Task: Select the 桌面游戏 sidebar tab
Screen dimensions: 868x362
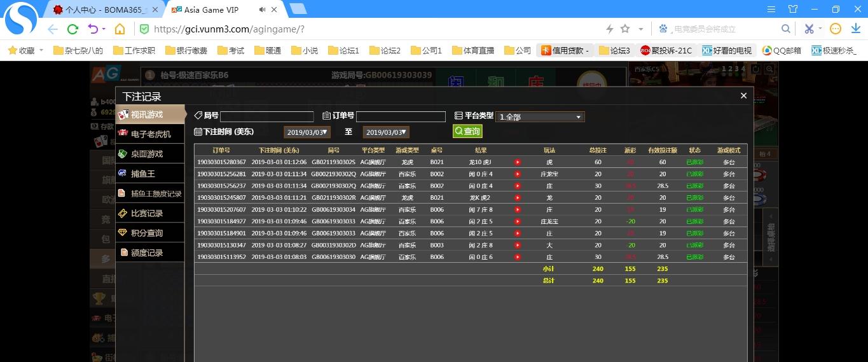Action: pos(150,154)
